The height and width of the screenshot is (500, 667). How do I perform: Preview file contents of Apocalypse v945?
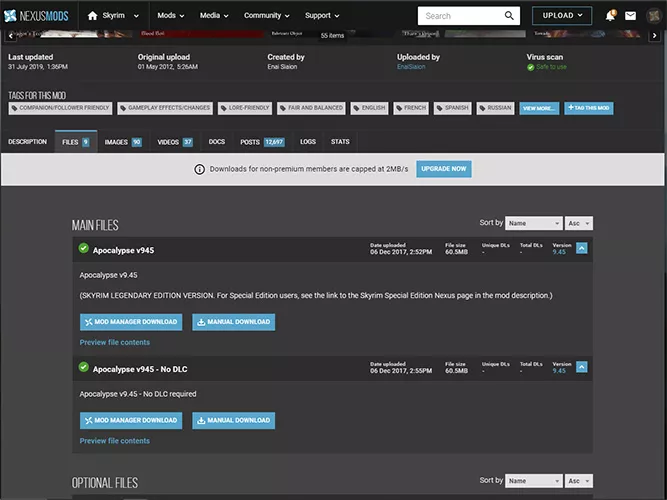tap(114, 342)
